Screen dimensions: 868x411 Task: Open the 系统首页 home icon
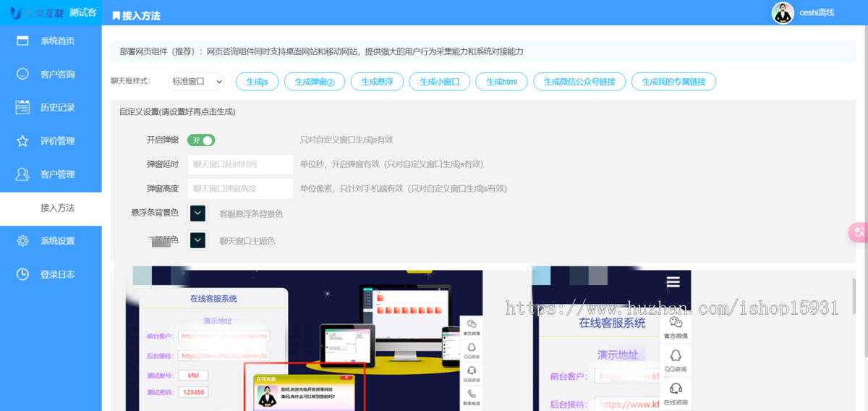click(22, 41)
